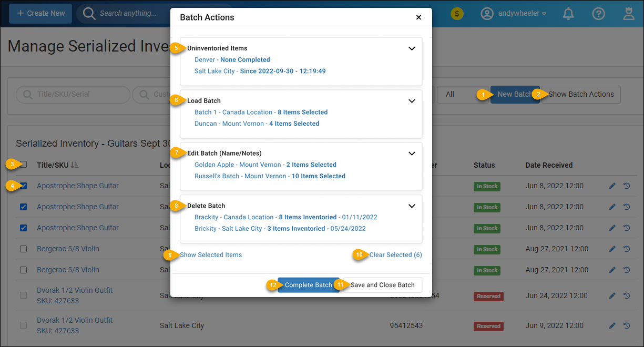Viewport: 644px width, 347px height.
Task: View history of first Bergerac 5/8 Violin row
Action: [627, 249]
